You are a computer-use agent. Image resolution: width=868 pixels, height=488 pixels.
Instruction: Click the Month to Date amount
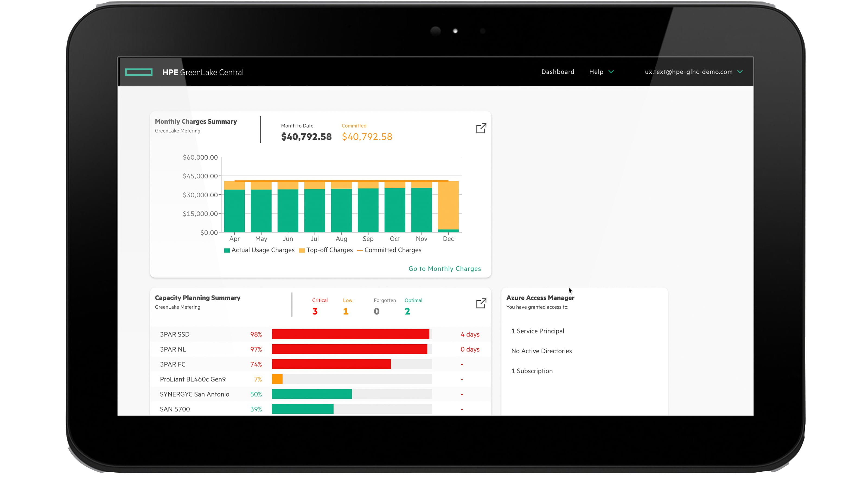point(306,136)
